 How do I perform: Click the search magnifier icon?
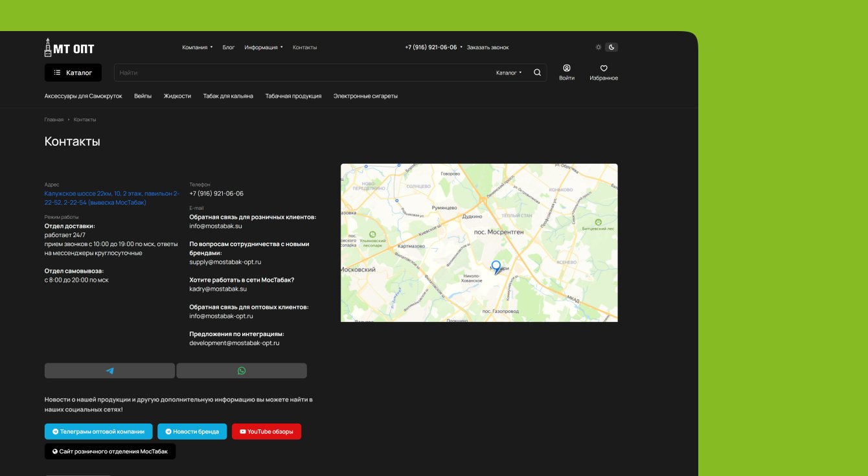tap(537, 73)
